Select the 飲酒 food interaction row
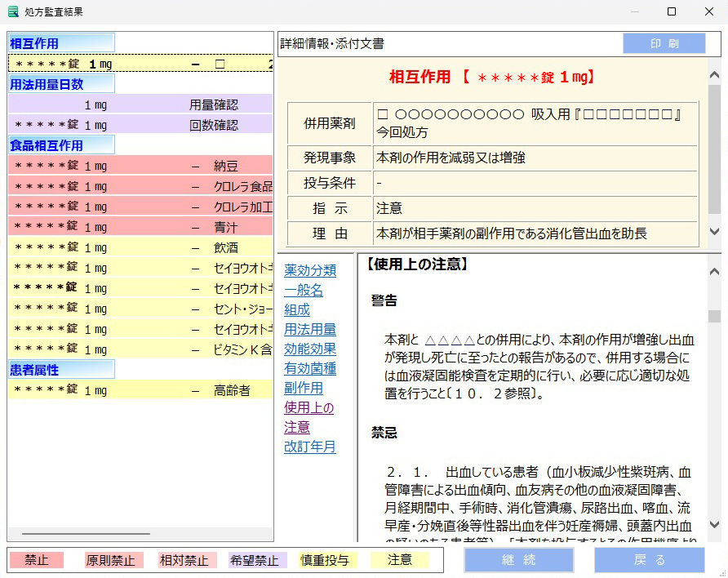The image size is (728, 578). [x=140, y=247]
